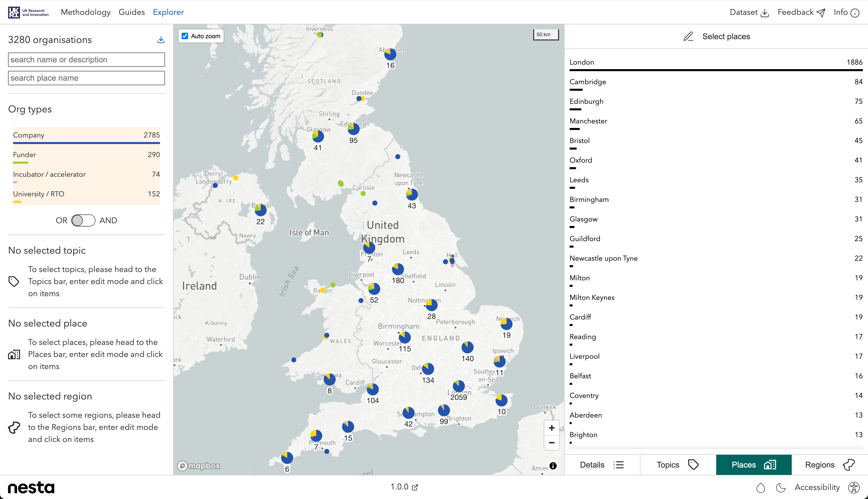Switch to dark mode moon icon

click(x=781, y=487)
